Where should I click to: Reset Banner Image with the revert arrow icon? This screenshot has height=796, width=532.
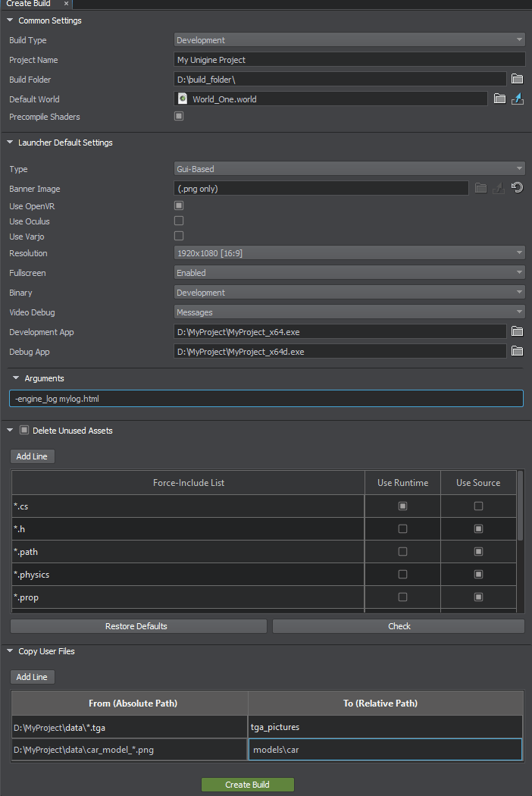(x=518, y=188)
